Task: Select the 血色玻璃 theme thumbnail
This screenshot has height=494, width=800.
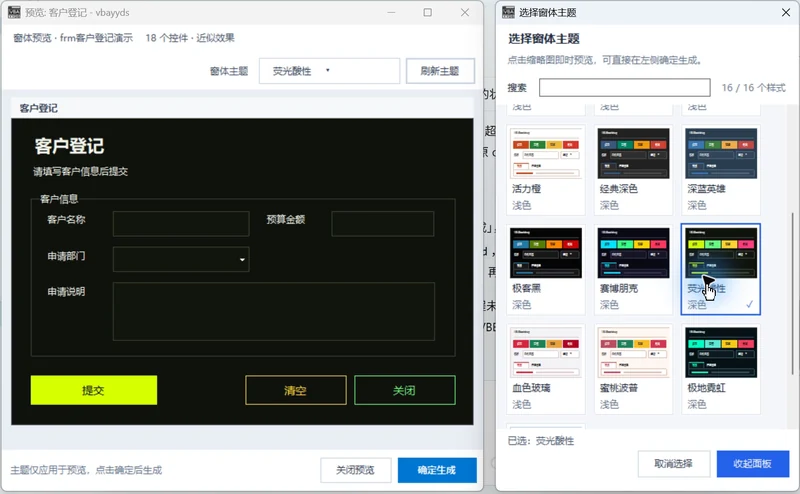Action: (x=546, y=352)
